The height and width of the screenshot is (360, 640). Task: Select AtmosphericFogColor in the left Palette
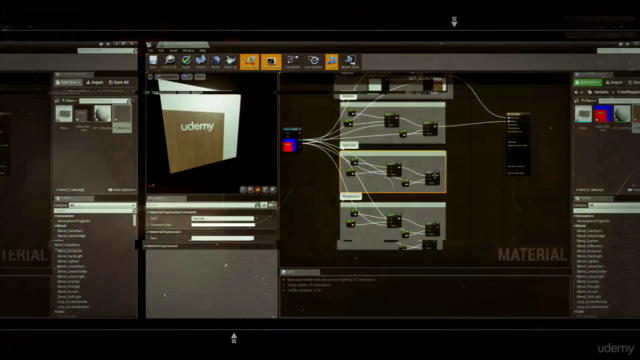coord(74,221)
